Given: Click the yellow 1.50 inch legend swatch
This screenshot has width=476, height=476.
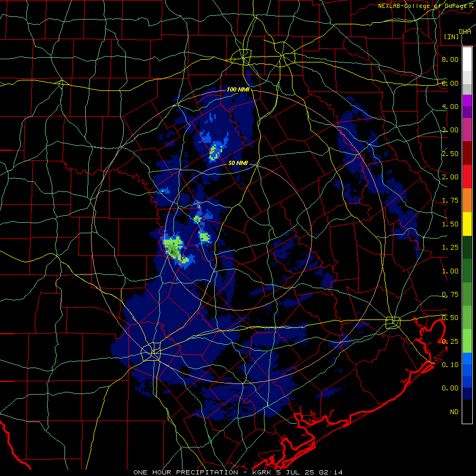Looking at the screenshot, I should click(467, 224).
